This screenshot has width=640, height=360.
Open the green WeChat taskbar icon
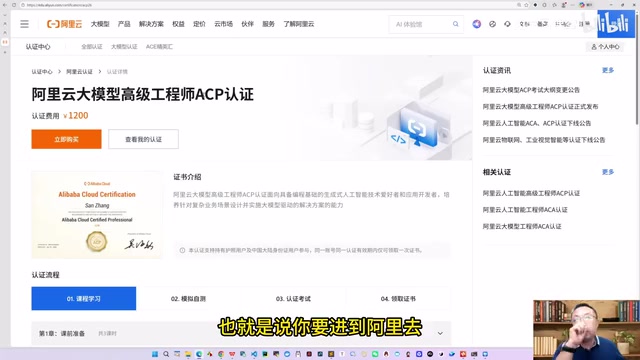coord(375,354)
